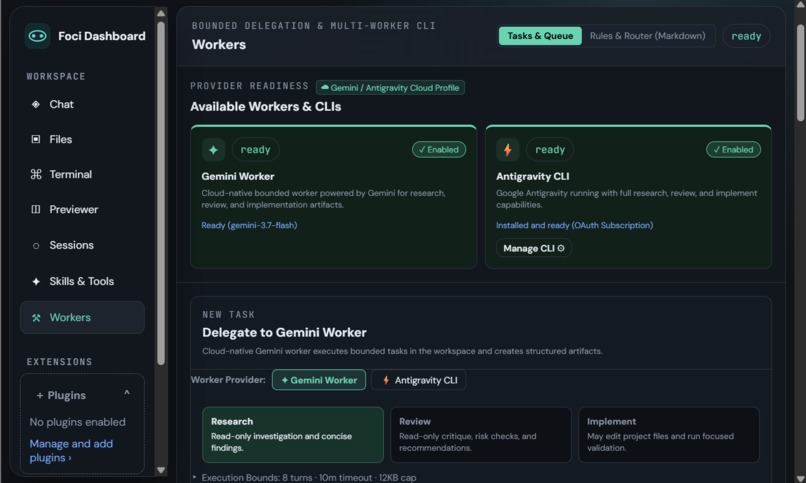Image resolution: width=806 pixels, height=483 pixels.
Task: Click the Files square icon
Action: click(x=35, y=139)
